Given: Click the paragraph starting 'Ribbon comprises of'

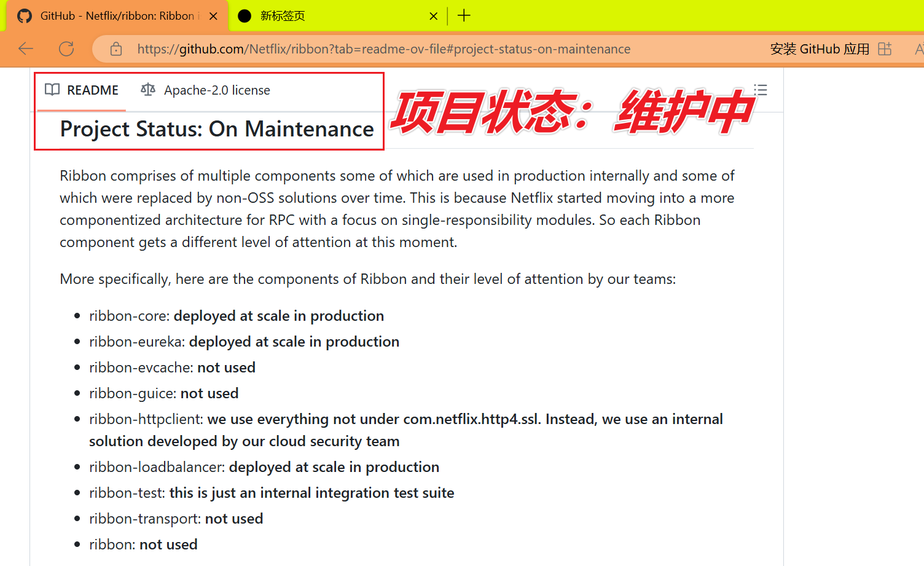Looking at the screenshot, I should (397, 209).
